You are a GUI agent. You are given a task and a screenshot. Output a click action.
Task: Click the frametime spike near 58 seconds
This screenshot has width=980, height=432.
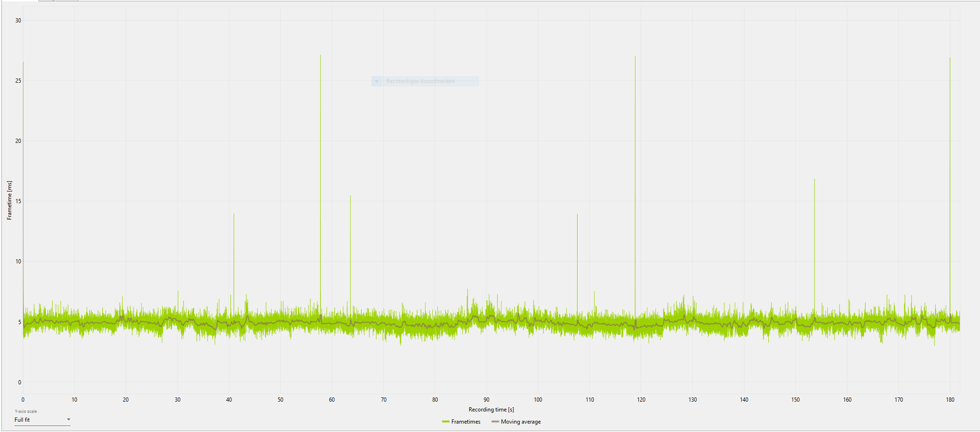320,140
